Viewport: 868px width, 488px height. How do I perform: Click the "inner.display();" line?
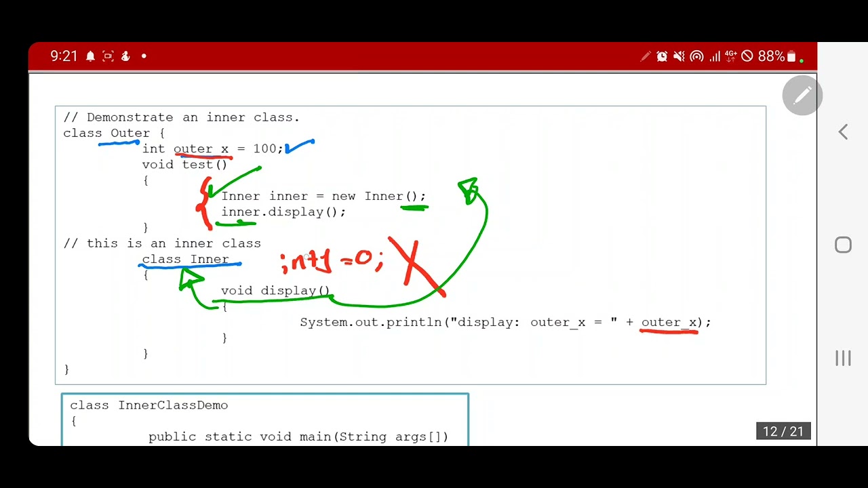click(x=283, y=211)
